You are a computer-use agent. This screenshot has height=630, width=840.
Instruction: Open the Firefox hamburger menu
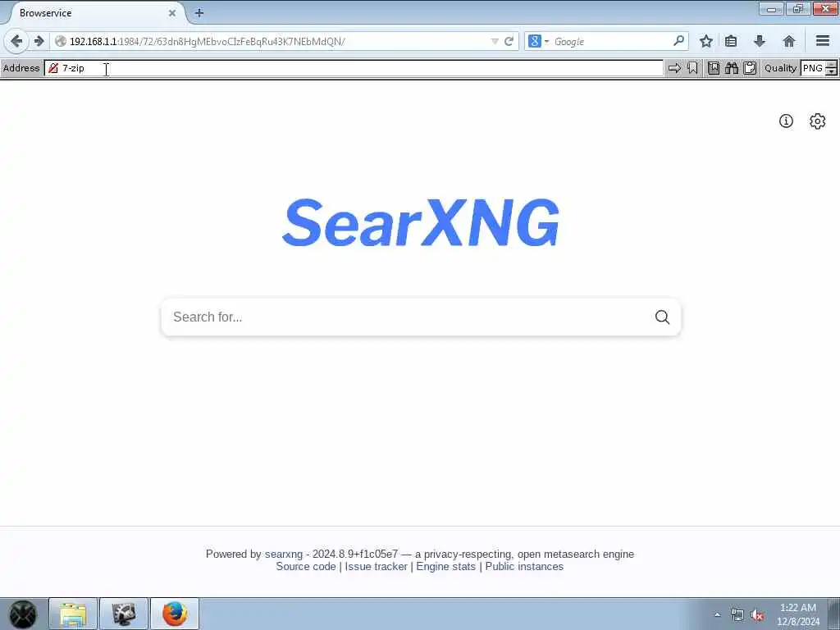click(x=823, y=41)
